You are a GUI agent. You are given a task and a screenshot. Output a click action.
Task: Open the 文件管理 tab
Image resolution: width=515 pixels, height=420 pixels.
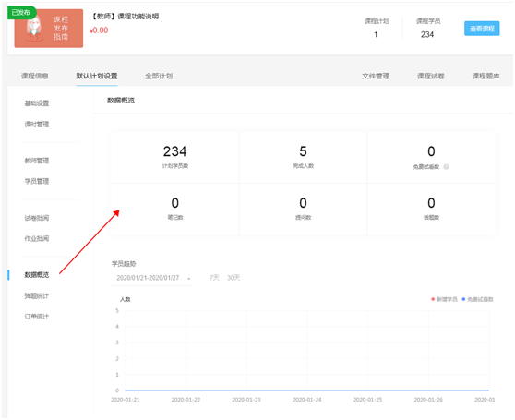tap(376, 77)
